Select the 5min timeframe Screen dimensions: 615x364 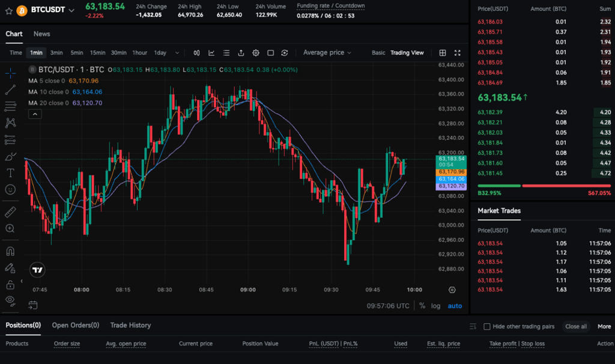(77, 53)
